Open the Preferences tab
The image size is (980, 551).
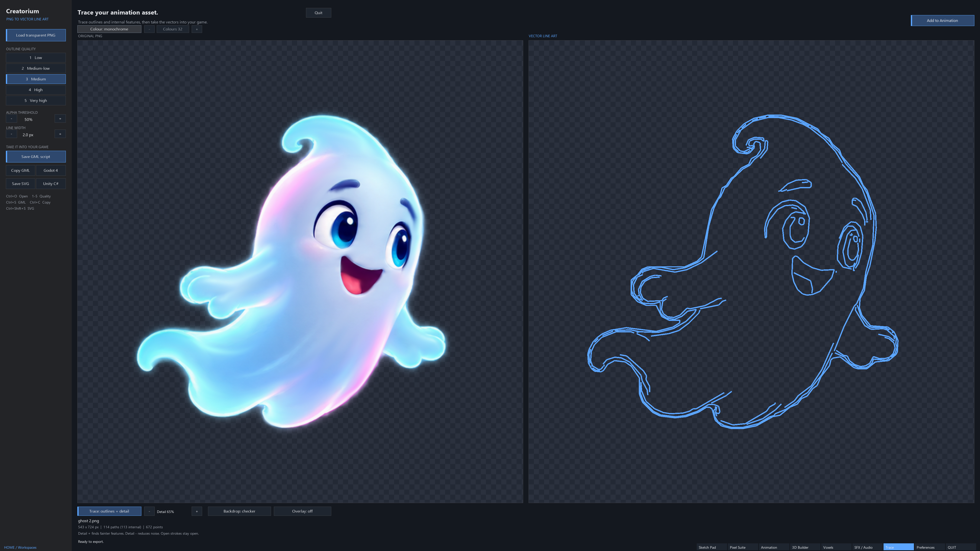click(x=930, y=547)
